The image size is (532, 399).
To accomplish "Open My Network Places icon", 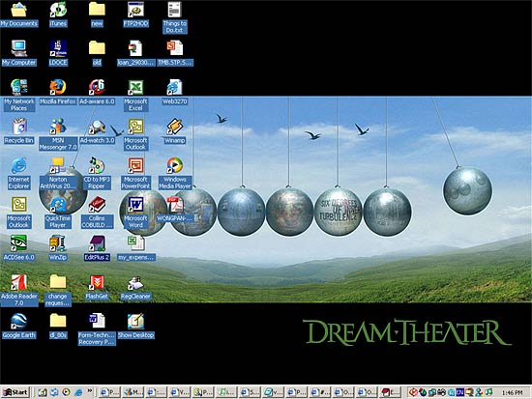I will tap(19, 95).
